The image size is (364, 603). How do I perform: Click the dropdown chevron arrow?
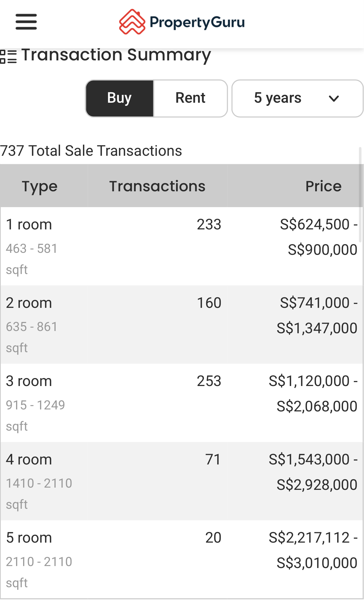point(334,98)
